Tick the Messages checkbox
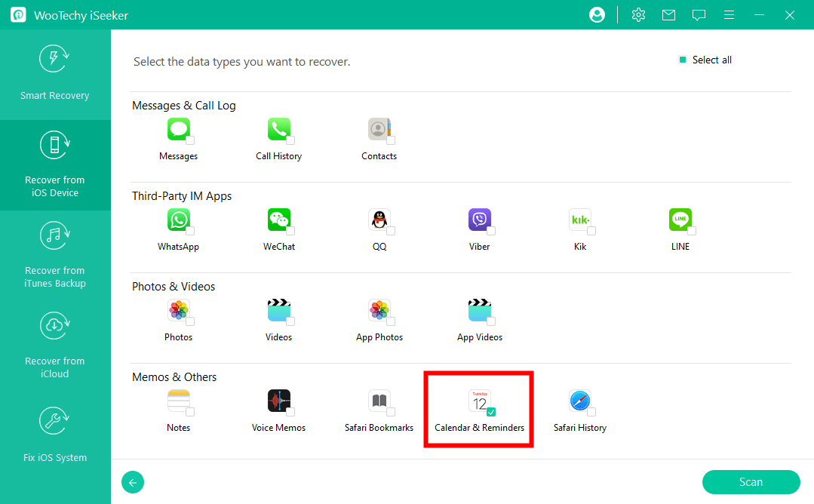 pos(190,140)
